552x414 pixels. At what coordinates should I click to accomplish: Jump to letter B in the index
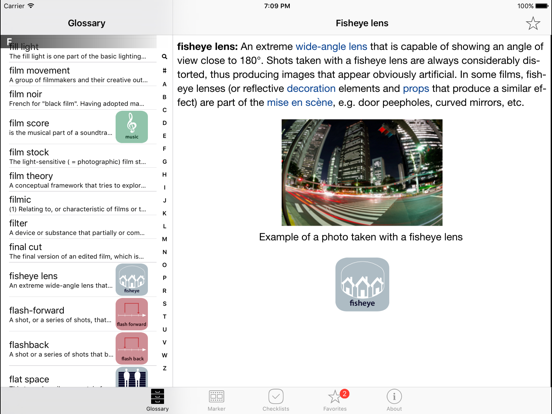coord(164,97)
